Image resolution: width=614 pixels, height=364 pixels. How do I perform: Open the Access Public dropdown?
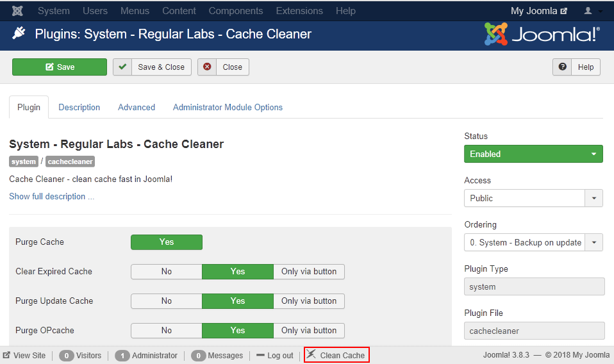click(533, 198)
